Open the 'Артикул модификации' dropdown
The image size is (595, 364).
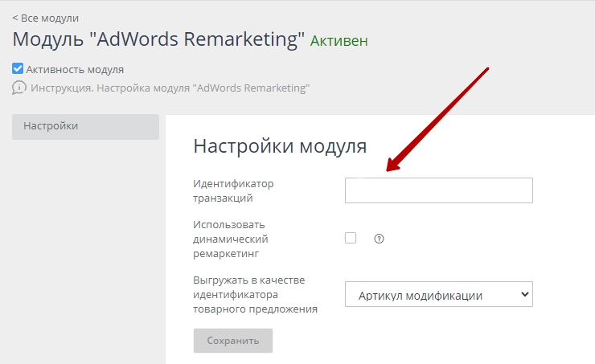[x=438, y=295]
